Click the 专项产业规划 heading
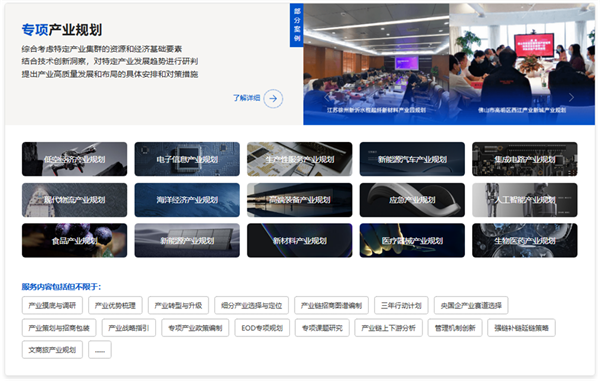This screenshot has height=381, width=600. click(62, 29)
